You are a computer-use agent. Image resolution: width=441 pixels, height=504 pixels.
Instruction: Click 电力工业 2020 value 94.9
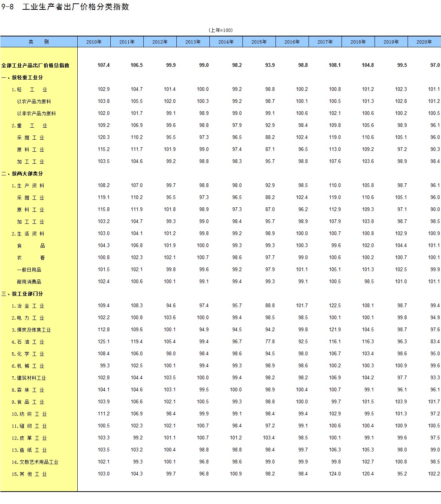coord(435,318)
